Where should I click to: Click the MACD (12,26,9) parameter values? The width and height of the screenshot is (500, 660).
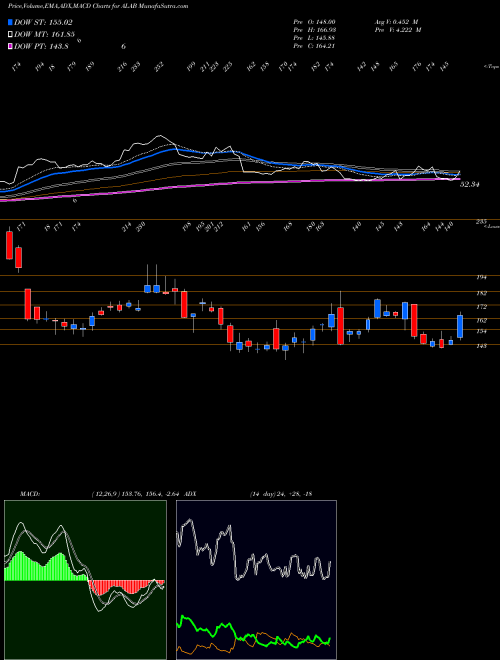point(136,494)
